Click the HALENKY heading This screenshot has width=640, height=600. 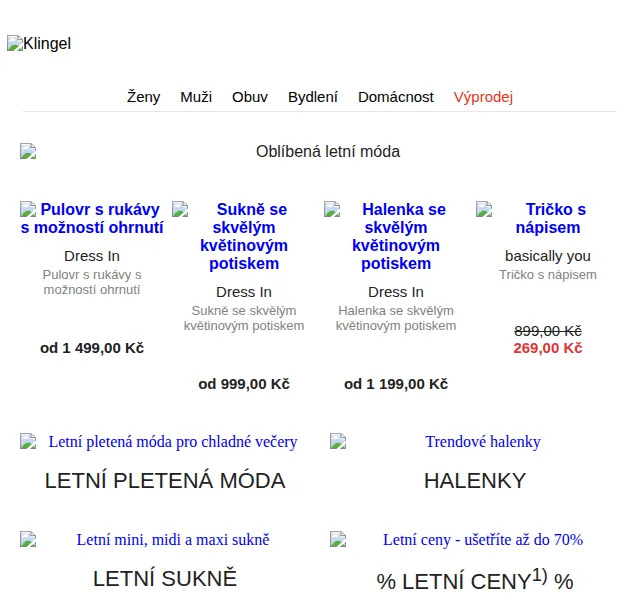(475, 480)
